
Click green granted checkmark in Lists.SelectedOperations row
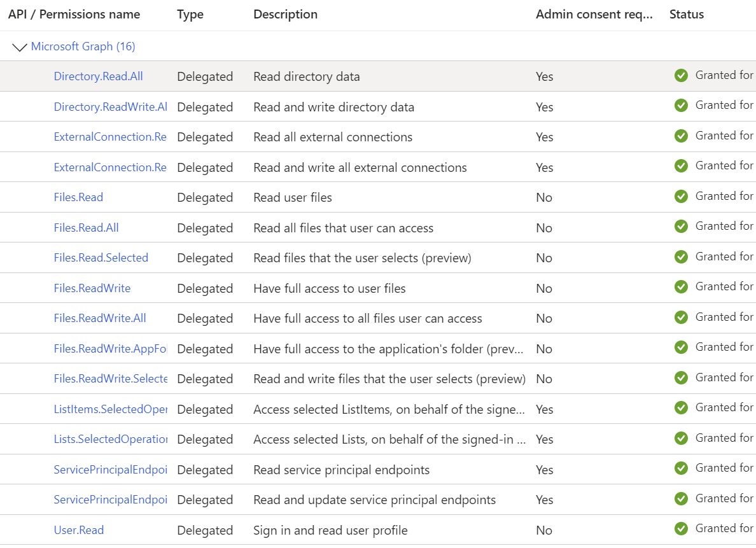tap(682, 437)
